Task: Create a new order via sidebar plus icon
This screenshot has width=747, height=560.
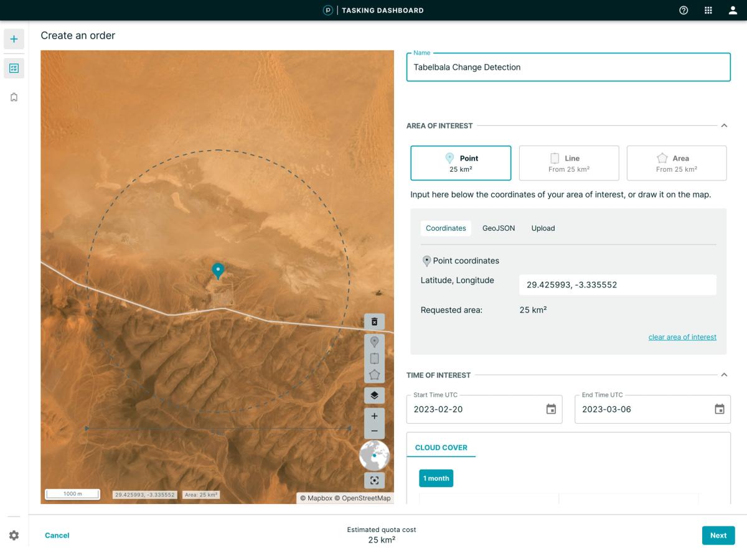Action: [13, 39]
